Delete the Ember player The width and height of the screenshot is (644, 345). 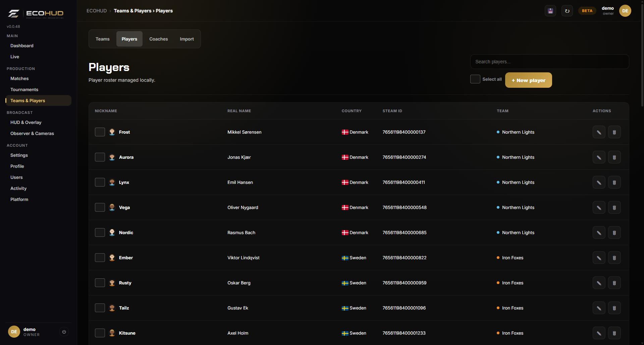pyautogui.click(x=614, y=258)
